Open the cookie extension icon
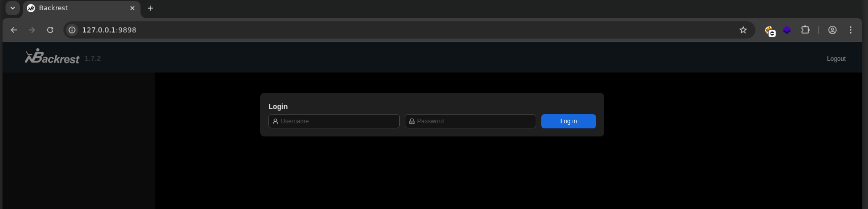868x209 pixels. (x=770, y=30)
